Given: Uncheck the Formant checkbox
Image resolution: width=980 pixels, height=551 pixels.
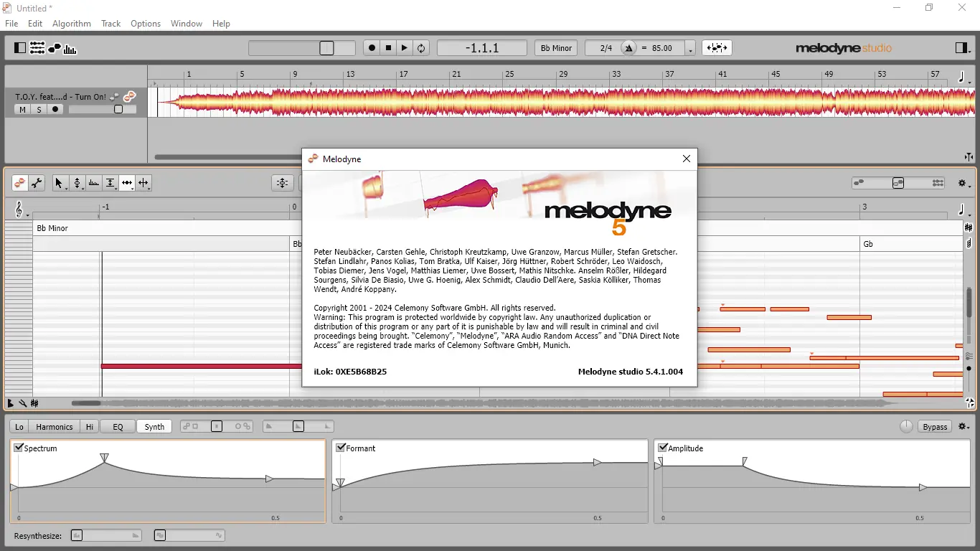Looking at the screenshot, I should [x=341, y=448].
